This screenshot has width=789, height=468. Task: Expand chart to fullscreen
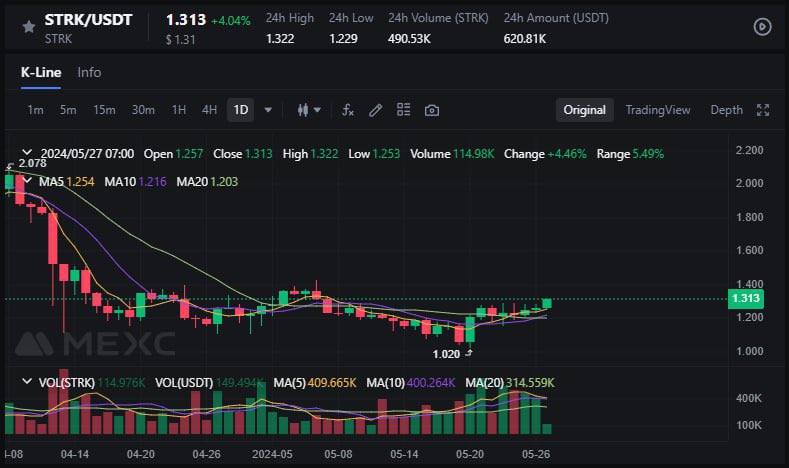click(x=763, y=110)
